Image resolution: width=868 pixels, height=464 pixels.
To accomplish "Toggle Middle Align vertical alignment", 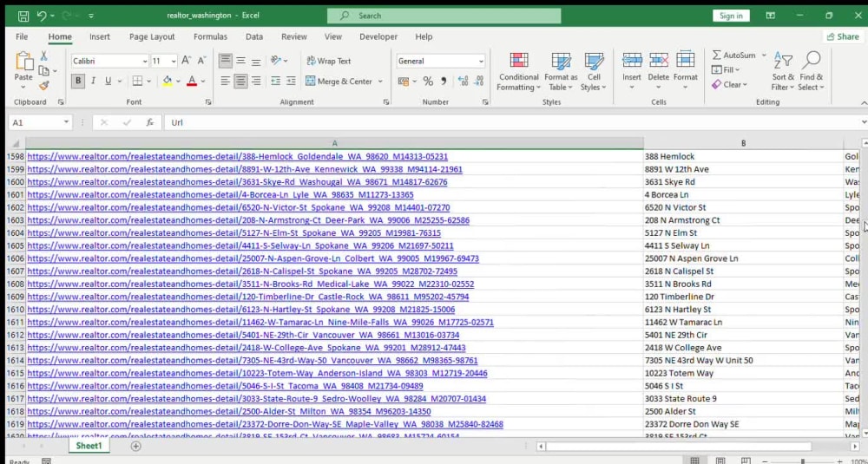I will pyautogui.click(x=240, y=61).
